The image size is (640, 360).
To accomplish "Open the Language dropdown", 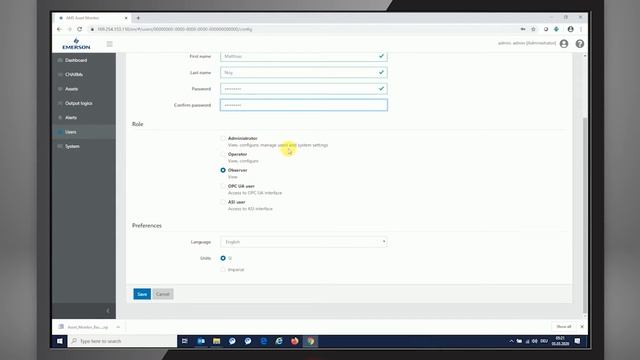I will pos(304,242).
